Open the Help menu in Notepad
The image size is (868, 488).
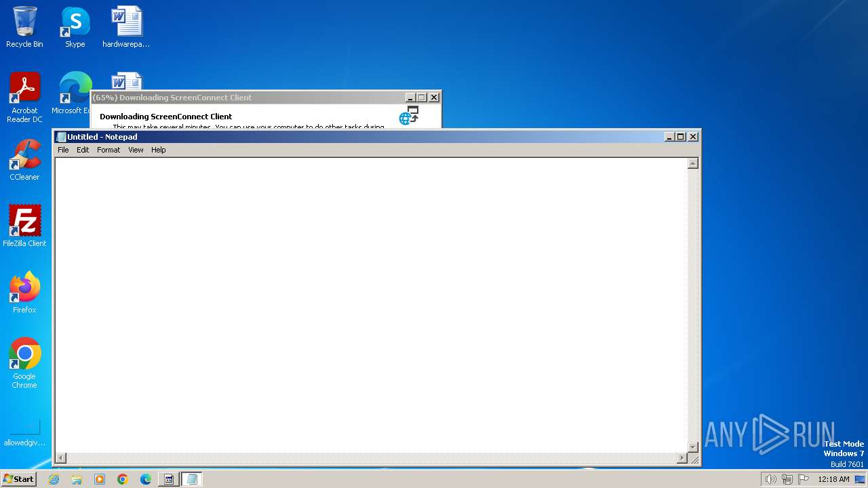[x=158, y=150]
